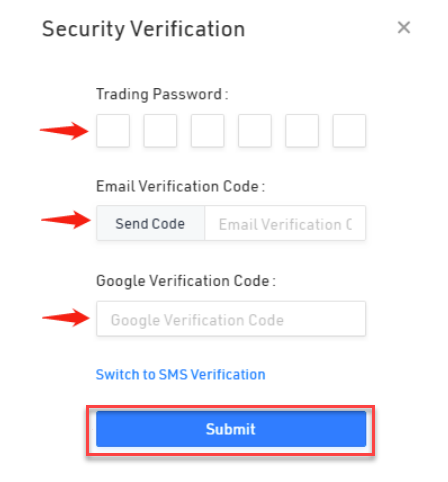Click the Security Verification dialog title
448x482 pixels.
pos(144,29)
